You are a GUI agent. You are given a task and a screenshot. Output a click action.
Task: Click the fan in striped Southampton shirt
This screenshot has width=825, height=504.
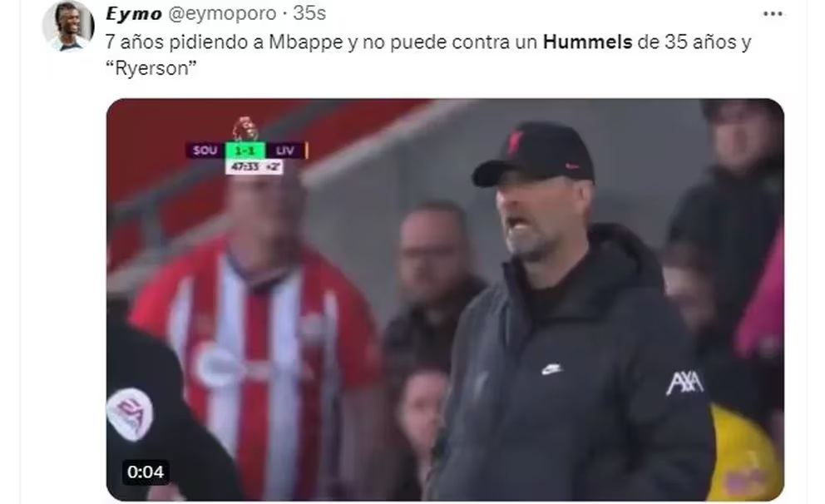(255, 337)
